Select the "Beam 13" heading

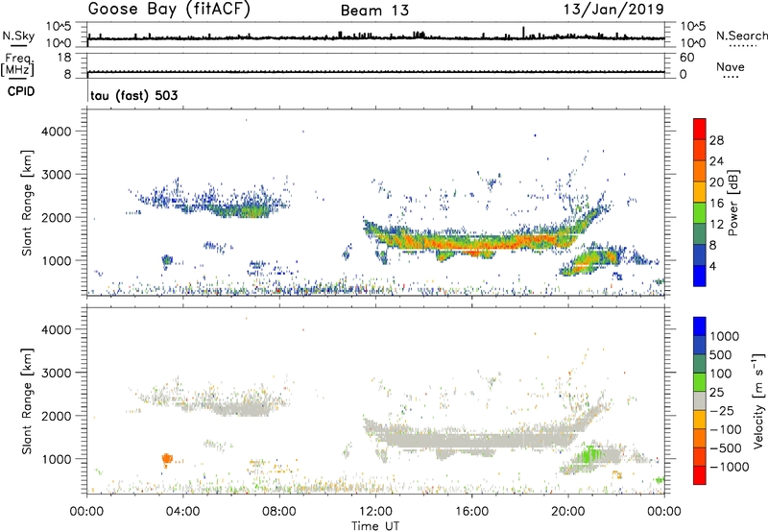pyautogui.click(x=374, y=11)
